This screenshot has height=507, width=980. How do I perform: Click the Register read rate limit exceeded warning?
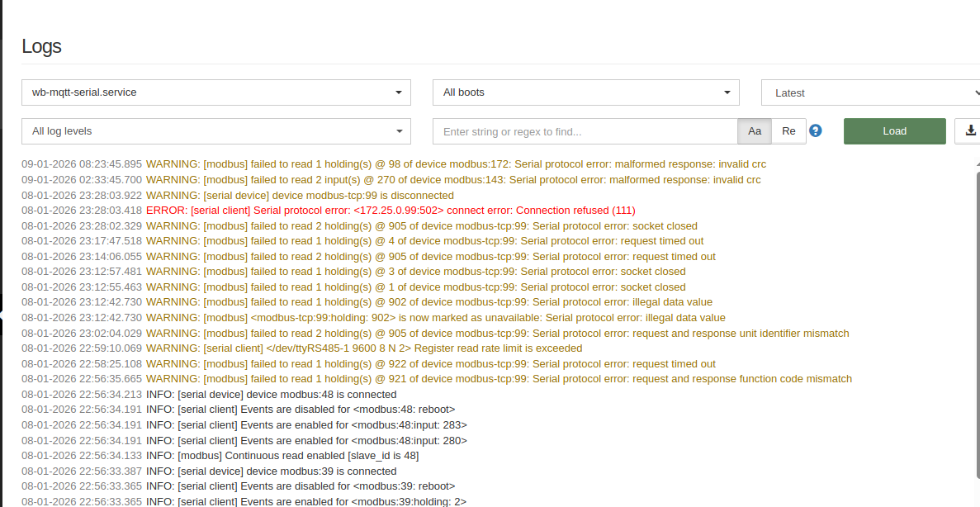pyautogui.click(x=364, y=348)
